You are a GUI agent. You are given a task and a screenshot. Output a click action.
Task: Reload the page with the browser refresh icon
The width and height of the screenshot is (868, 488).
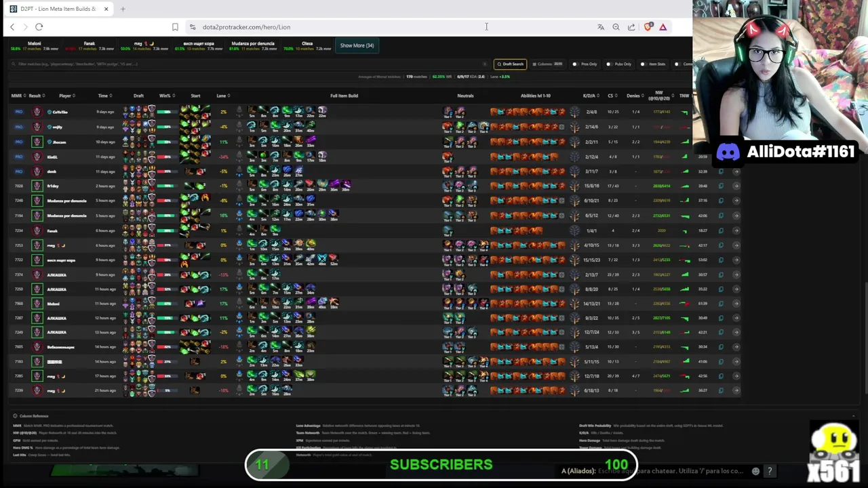(x=39, y=27)
